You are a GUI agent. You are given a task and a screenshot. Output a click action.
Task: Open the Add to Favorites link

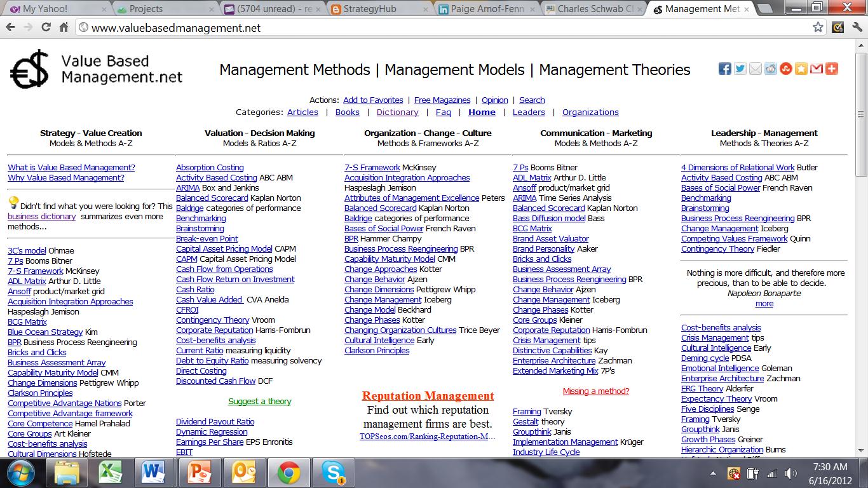[x=373, y=100]
